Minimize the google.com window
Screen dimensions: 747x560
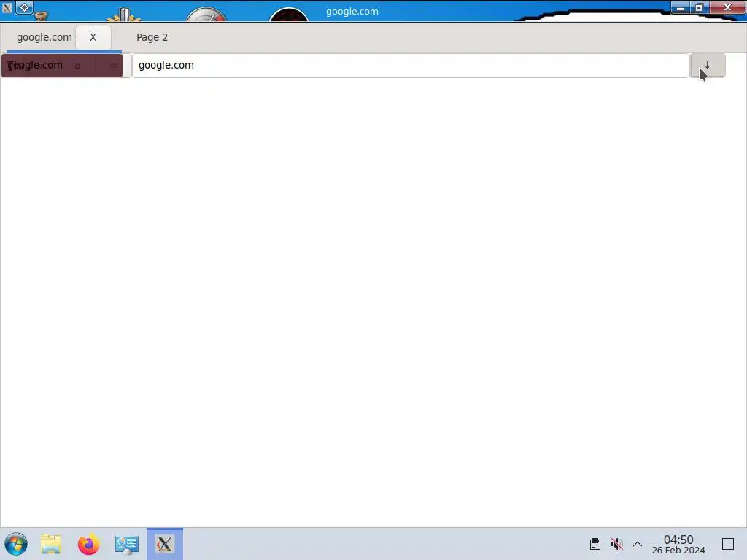(x=681, y=7)
